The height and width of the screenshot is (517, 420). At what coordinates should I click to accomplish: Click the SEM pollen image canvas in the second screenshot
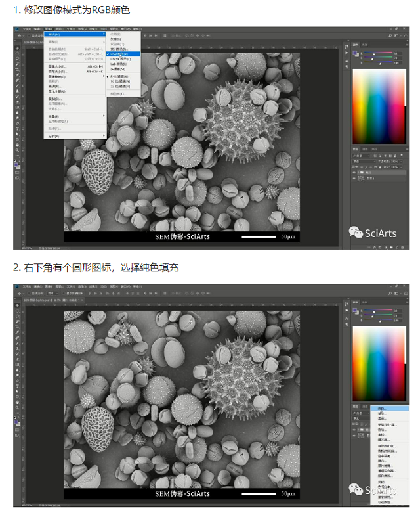pyautogui.click(x=181, y=394)
